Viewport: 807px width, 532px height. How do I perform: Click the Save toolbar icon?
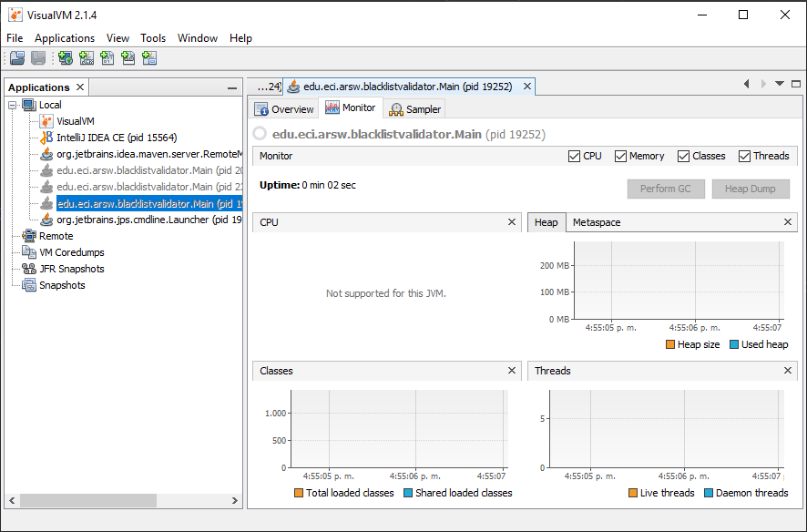coord(37,57)
